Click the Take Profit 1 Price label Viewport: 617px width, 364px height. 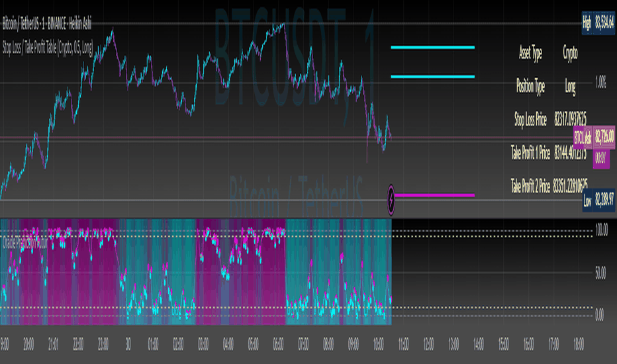530,152
